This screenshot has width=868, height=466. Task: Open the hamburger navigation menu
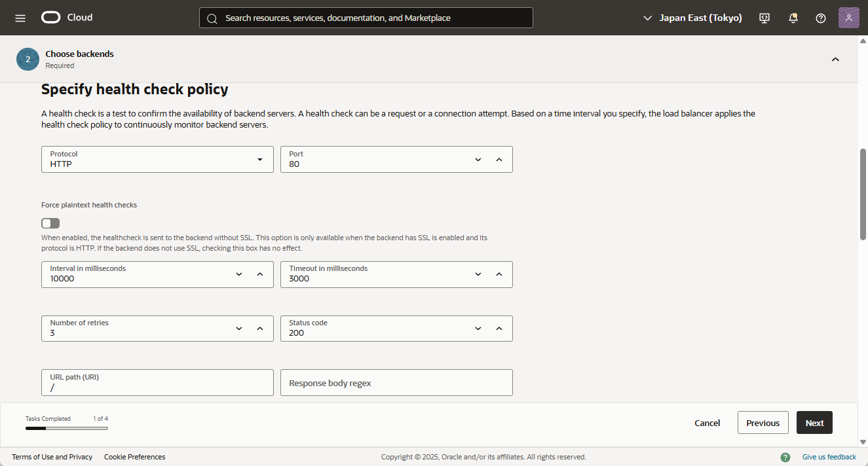click(x=20, y=18)
